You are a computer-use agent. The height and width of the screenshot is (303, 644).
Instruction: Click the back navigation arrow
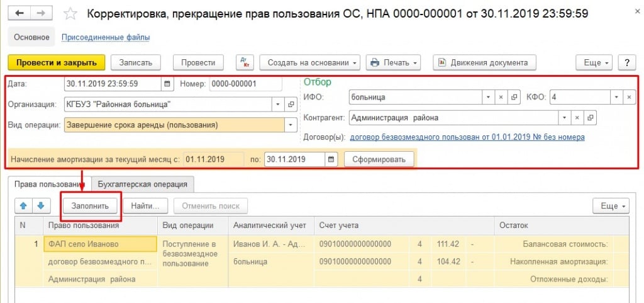click(x=20, y=13)
